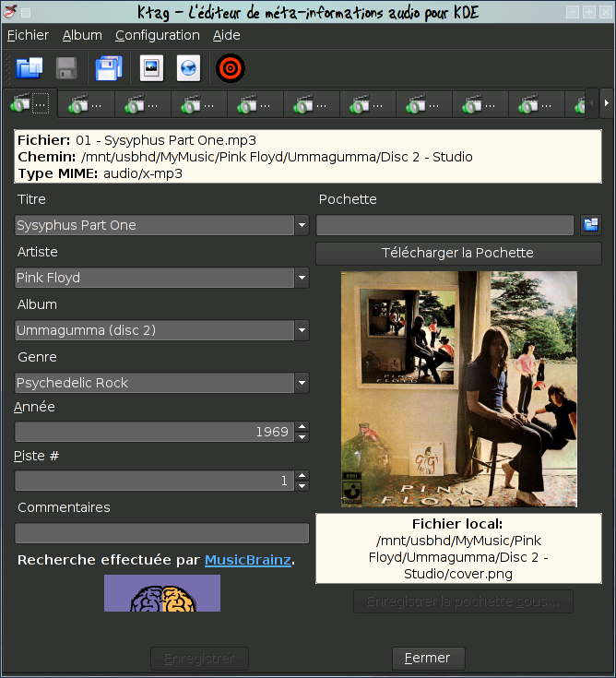Browse for a cover file next to Pochette field
Screen dimensions: 616x678
click(591, 225)
